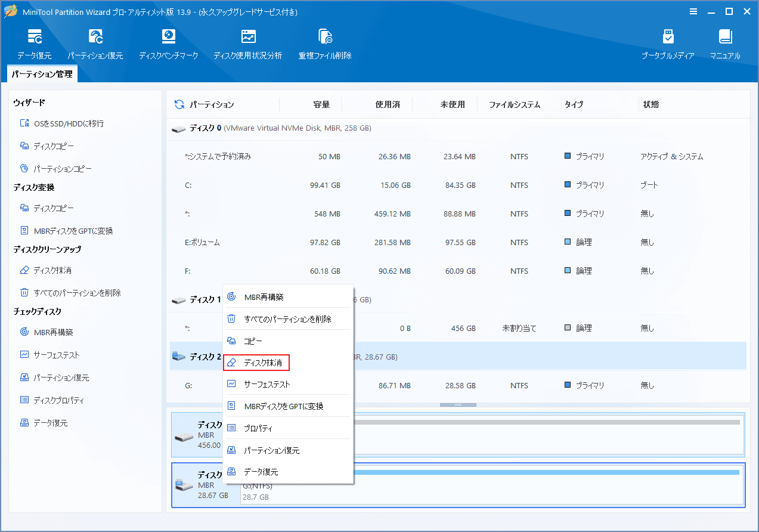Select the G: partition row
Screen dimensions: 759x532
click(458, 386)
